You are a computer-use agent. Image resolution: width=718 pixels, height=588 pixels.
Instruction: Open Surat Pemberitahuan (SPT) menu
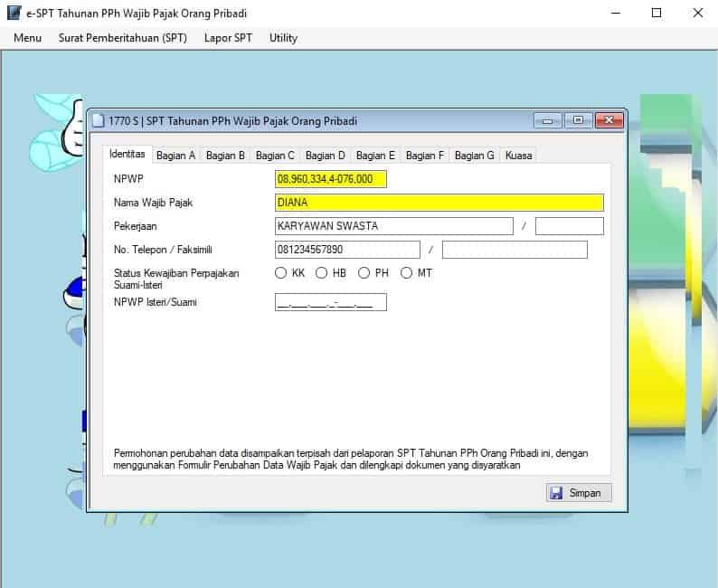(123, 38)
